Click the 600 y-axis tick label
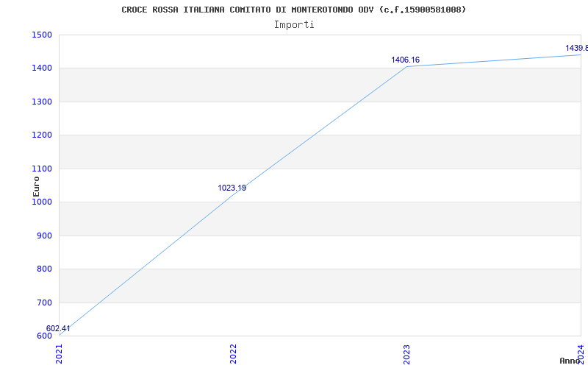The height and width of the screenshot is (368, 588). click(44, 336)
